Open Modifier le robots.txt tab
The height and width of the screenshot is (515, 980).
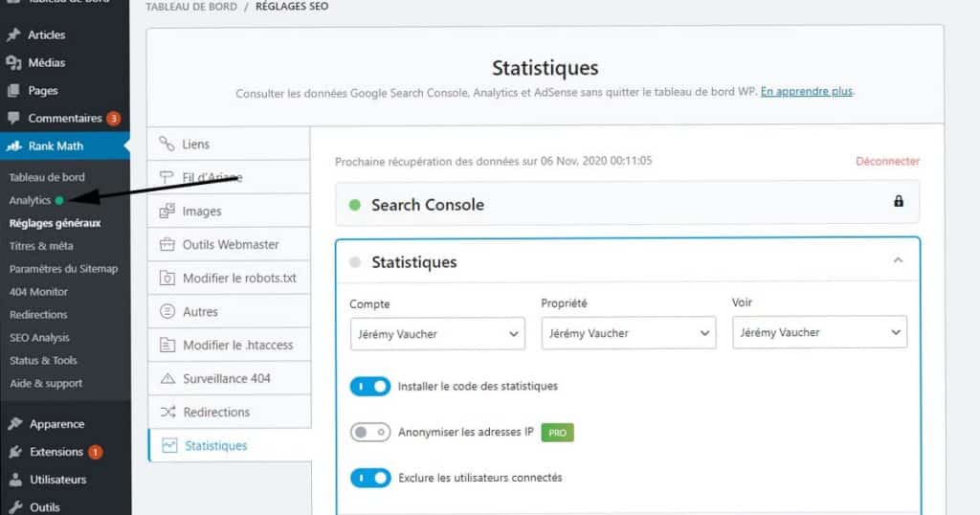coord(229,279)
